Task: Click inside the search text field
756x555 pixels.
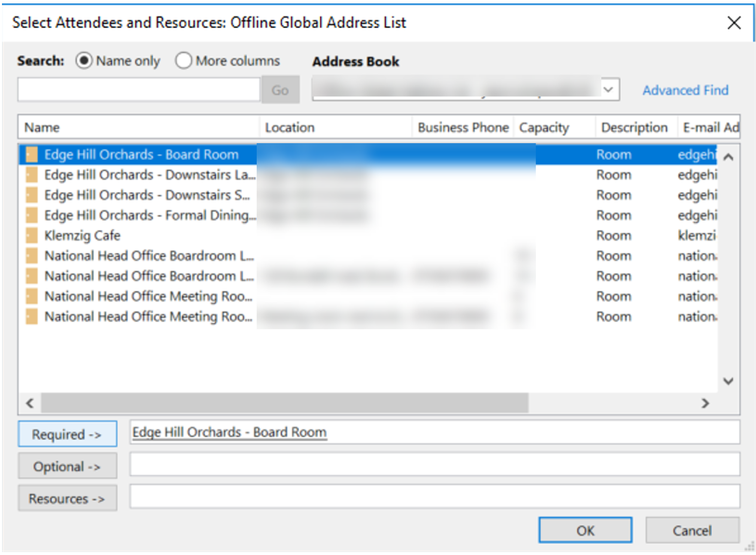Action: tap(139, 89)
